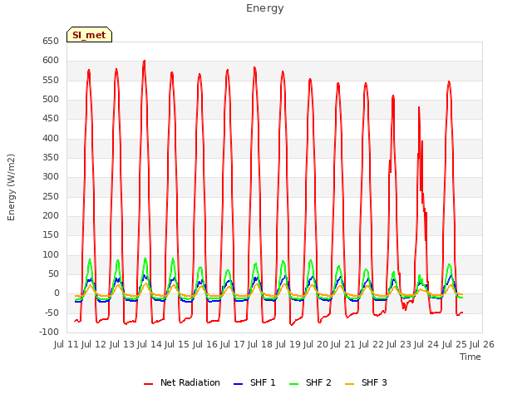
Task: Click the Jul 17 x-axis tick label
Action: [x=233, y=345]
